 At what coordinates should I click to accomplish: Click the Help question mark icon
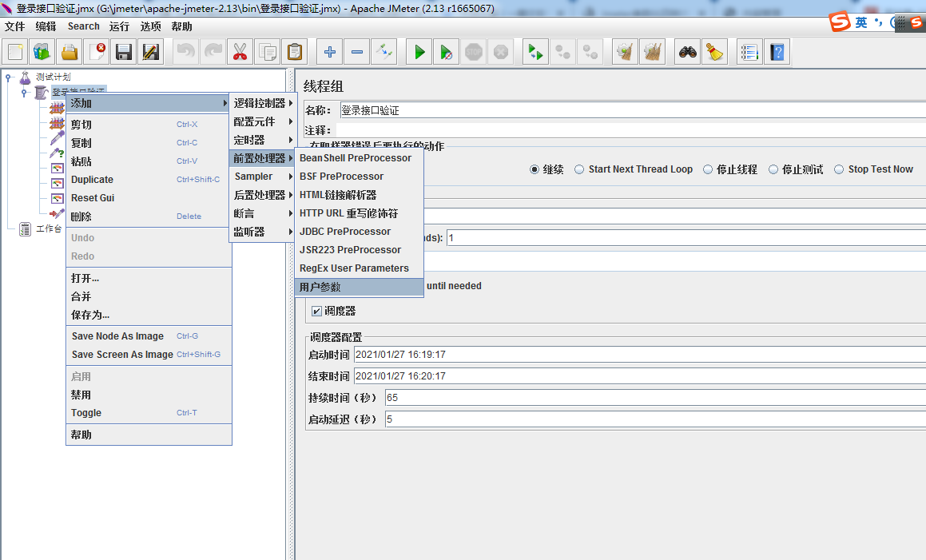pos(777,52)
